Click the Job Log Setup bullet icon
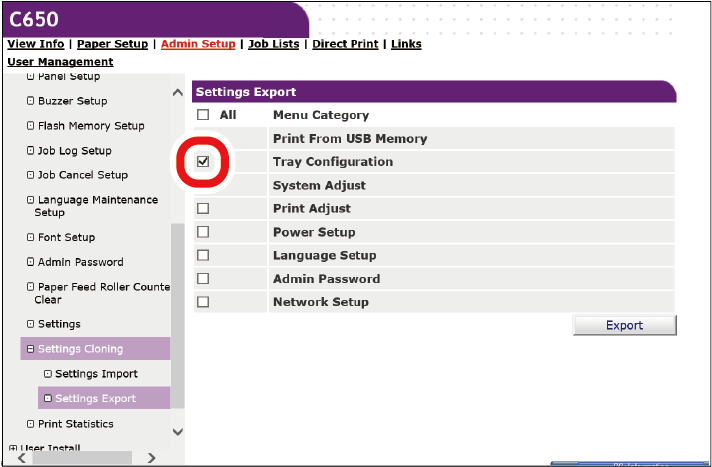 30,151
